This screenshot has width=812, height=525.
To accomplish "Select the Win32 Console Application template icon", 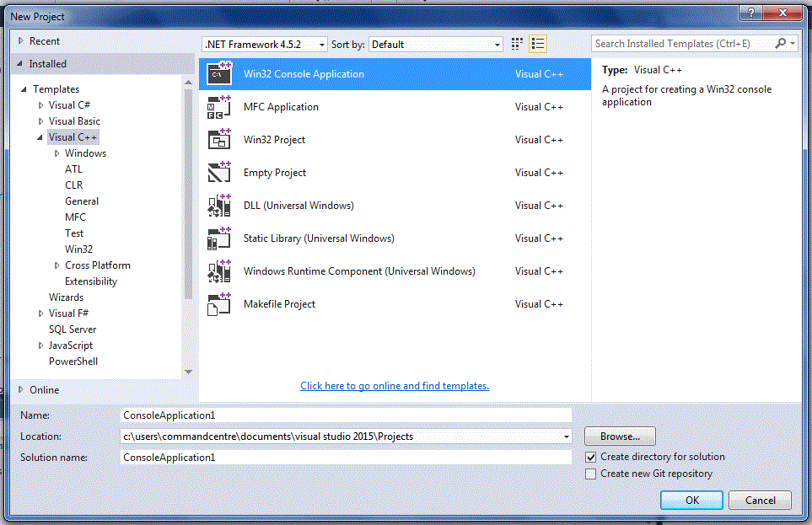I will click(218, 73).
